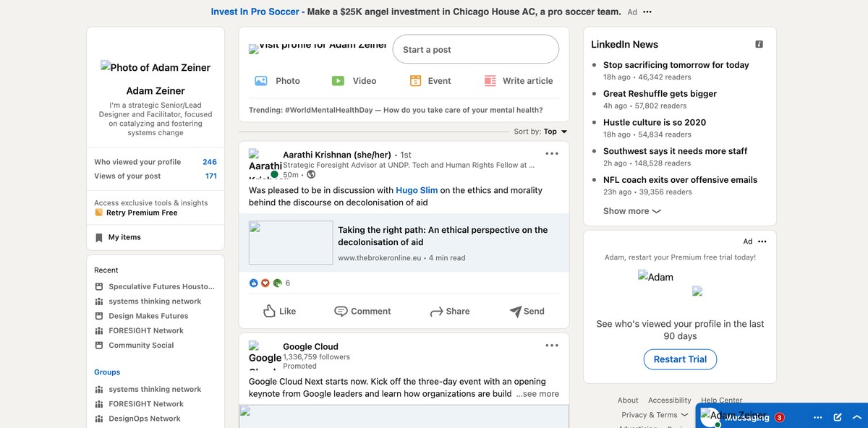
Task: Open systems thinking network under Groups
Action: coord(155,389)
